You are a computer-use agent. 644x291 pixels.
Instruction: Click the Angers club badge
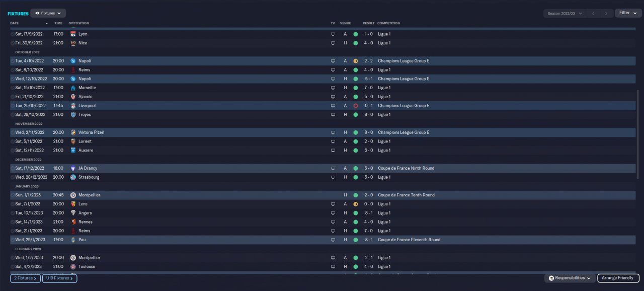(73, 213)
